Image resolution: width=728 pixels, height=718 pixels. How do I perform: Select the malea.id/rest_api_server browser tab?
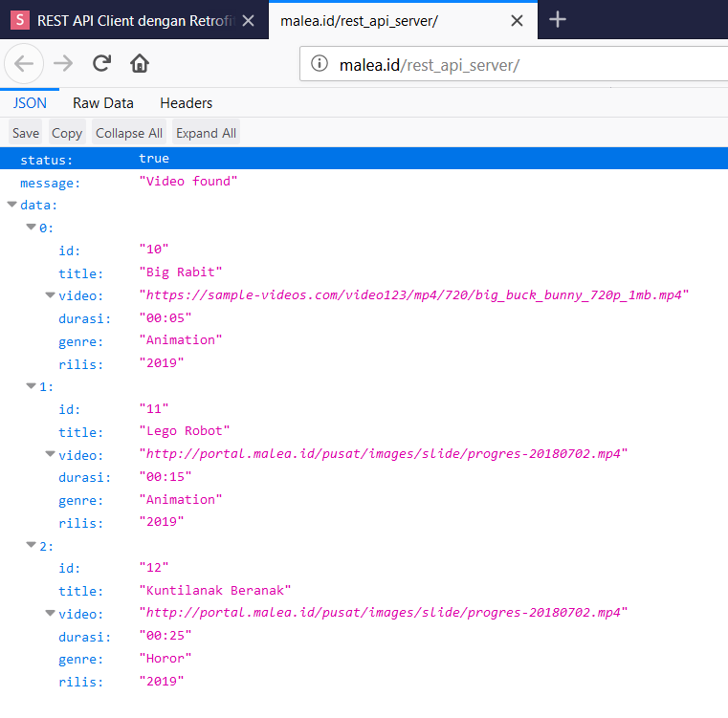(403, 20)
